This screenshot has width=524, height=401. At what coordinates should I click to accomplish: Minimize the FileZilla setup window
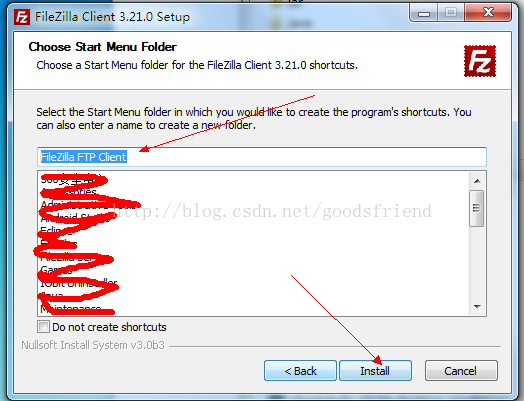(424, 13)
